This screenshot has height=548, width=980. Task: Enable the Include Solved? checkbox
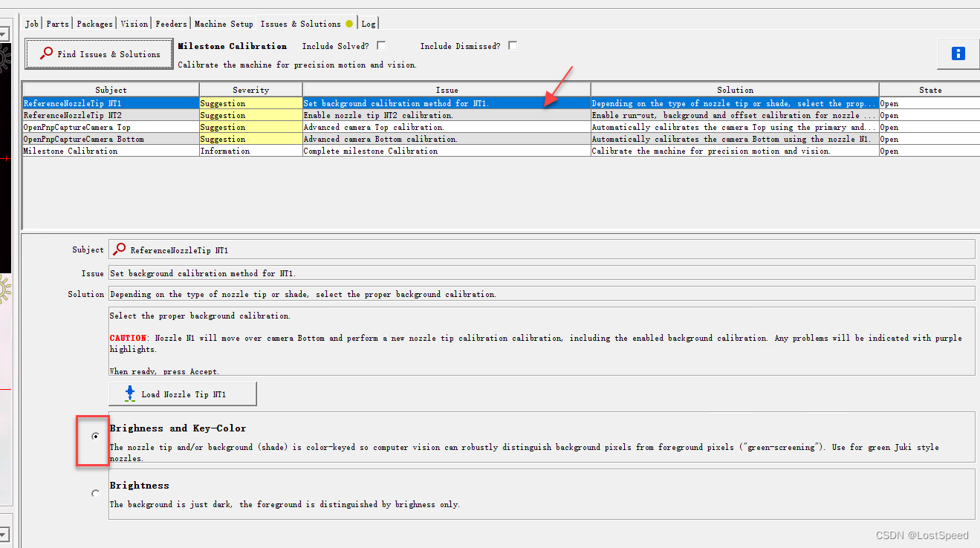(381, 46)
